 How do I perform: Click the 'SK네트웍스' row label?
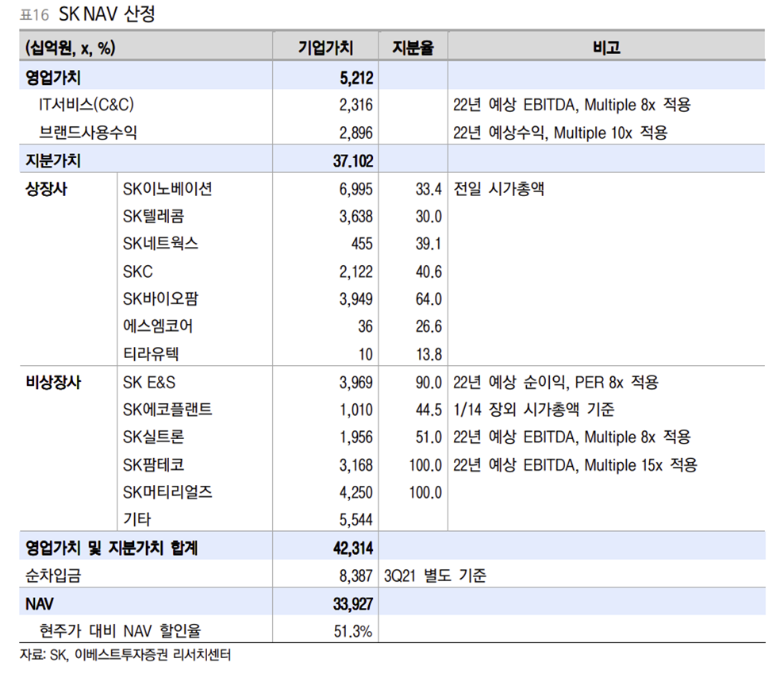coord(160,244)
